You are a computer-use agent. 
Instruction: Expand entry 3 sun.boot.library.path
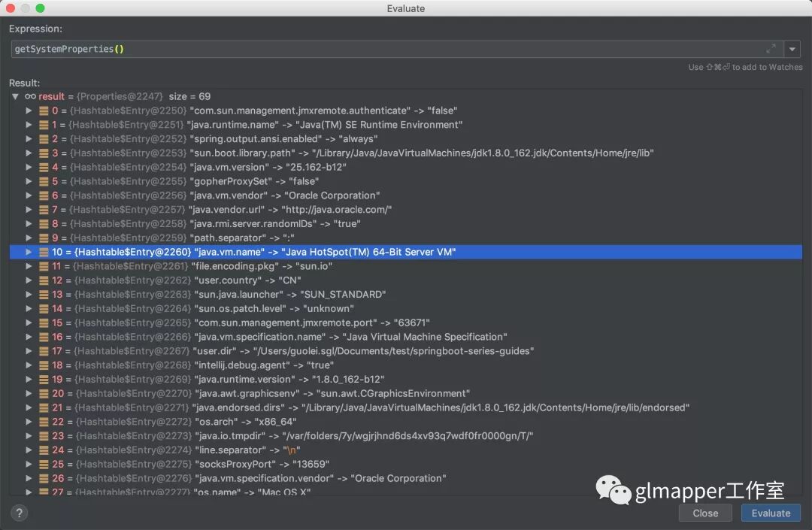pos(29,153)
